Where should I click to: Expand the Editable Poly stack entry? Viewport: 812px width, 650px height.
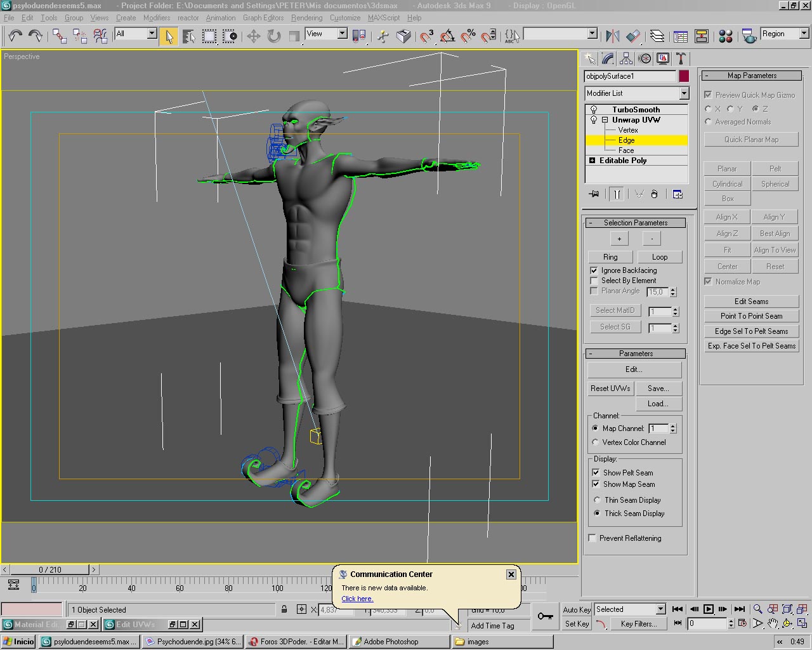[593, 161]
